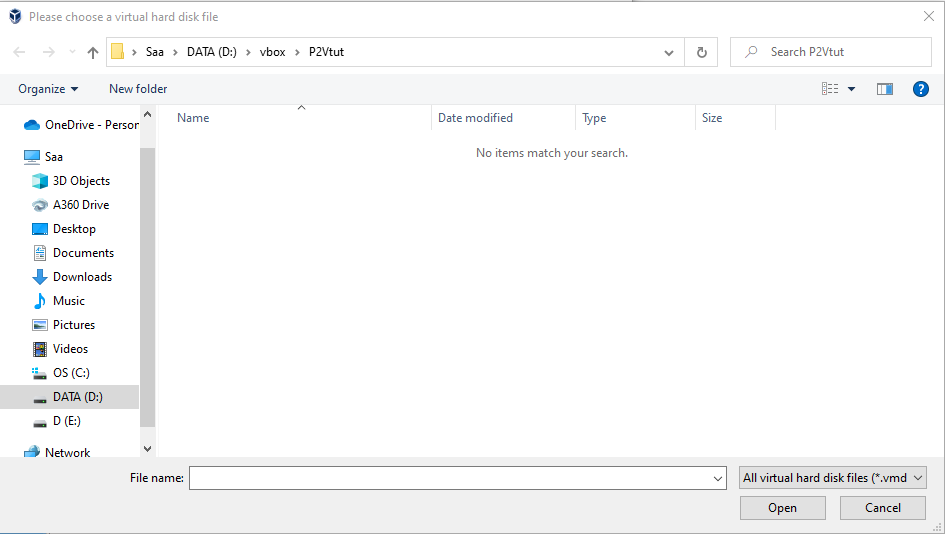Click the navigation pane scroll down arrow
This screenshot has height=534, width=945.
(148, 450)
